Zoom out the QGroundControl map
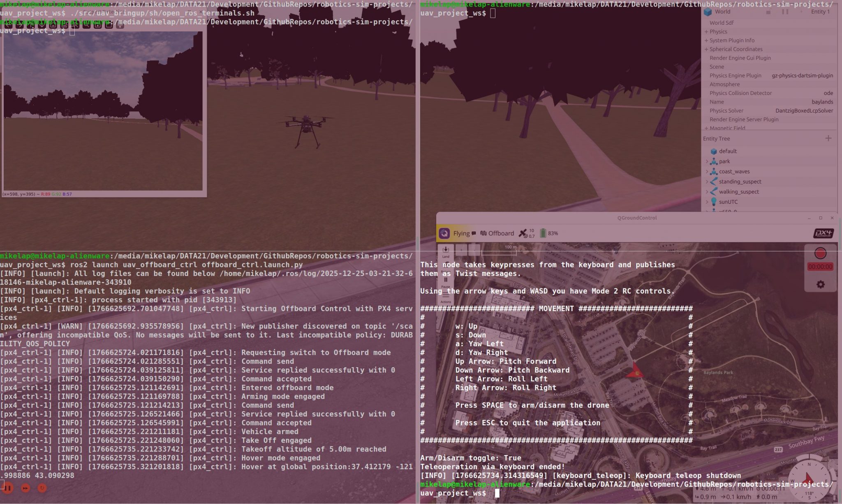This screenshot has height=504, width=842. 474,249
